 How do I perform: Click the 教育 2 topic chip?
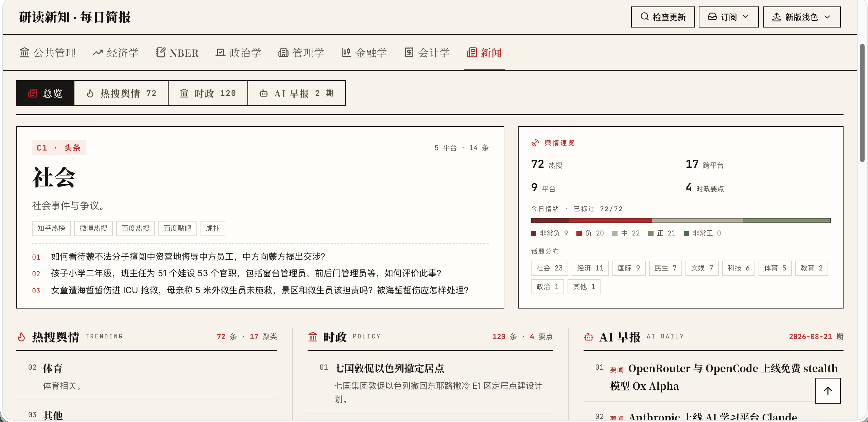(812, 268)
